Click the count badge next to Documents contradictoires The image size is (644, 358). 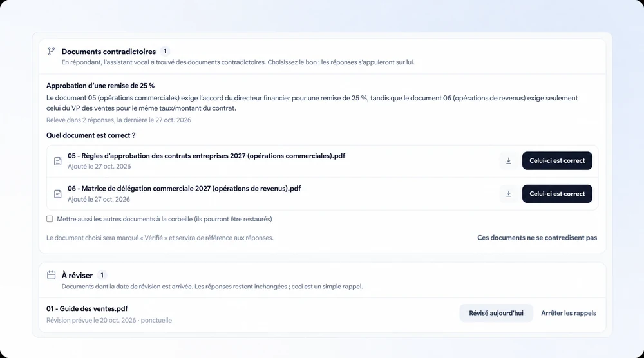(x=165, y=52)
